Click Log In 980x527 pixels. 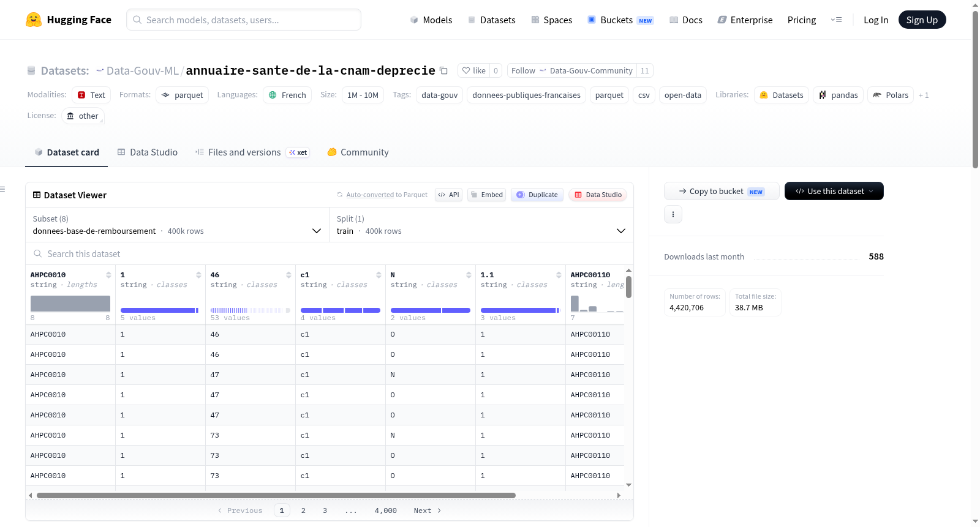click(x=876, y=20)
